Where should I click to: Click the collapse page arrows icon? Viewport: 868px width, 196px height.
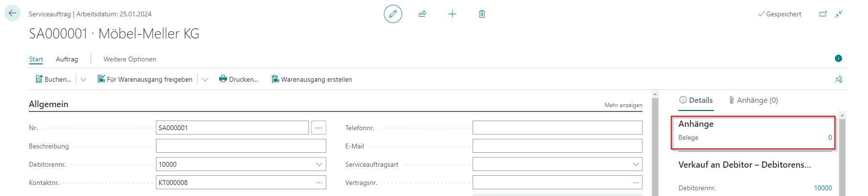[x=839, y=14]
